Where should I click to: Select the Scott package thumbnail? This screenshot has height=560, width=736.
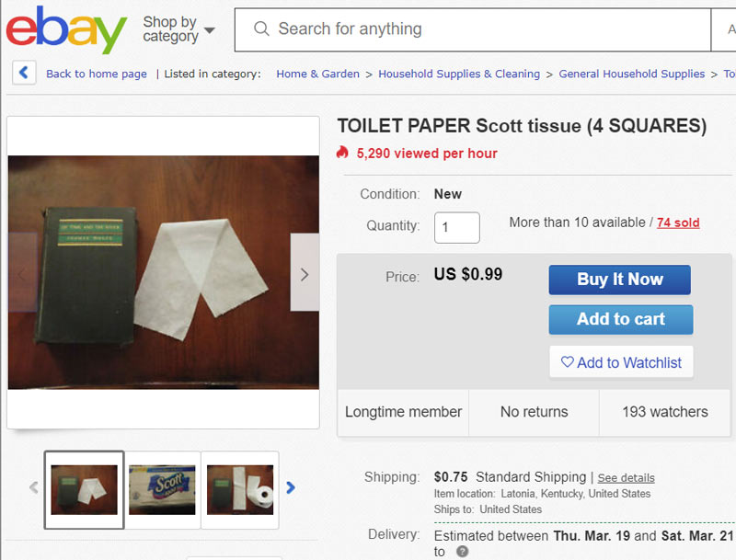click(x=163, y=488)
